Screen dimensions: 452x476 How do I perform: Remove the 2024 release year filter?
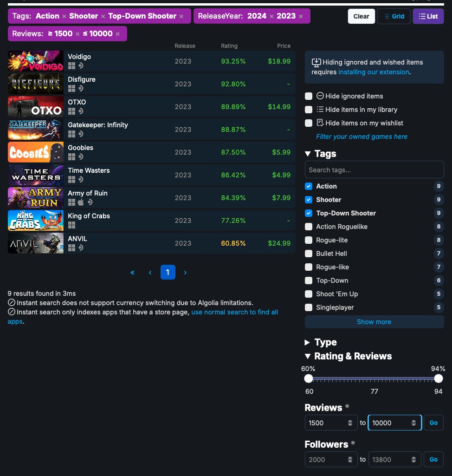coord(271,16)
